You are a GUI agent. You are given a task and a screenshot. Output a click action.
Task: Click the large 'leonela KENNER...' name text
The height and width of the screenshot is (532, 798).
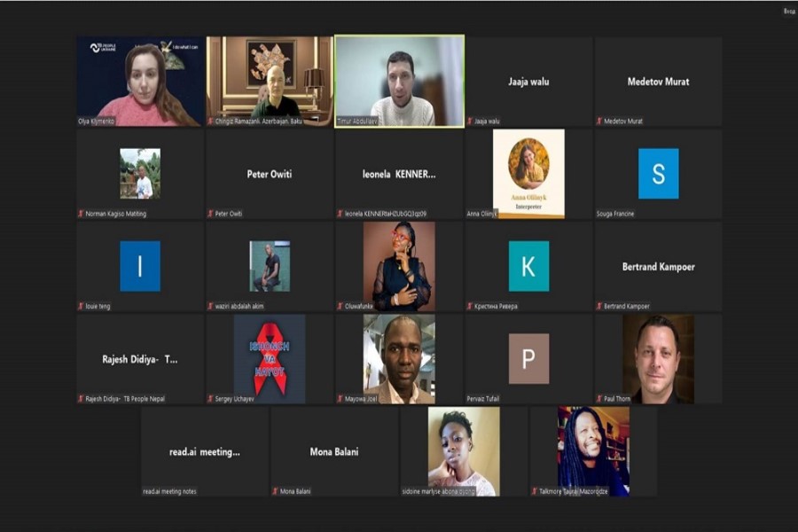tap(399, 174)
